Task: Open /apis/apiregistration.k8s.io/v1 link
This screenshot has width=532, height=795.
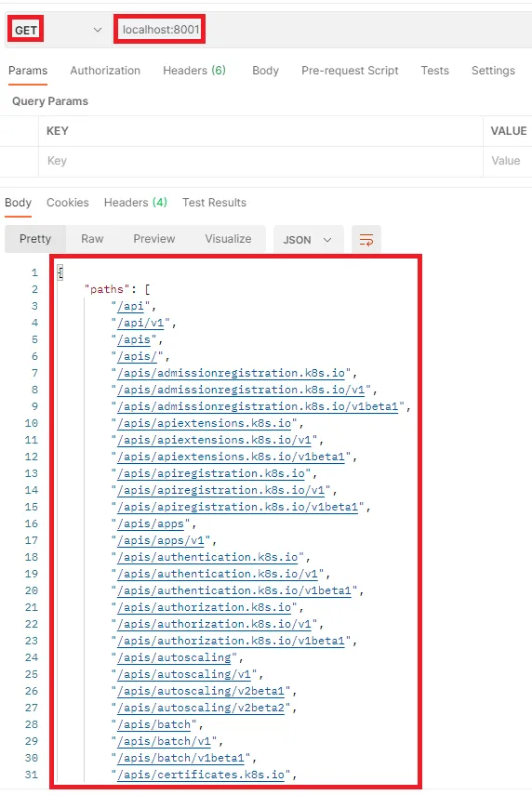Action: (220, 490)
